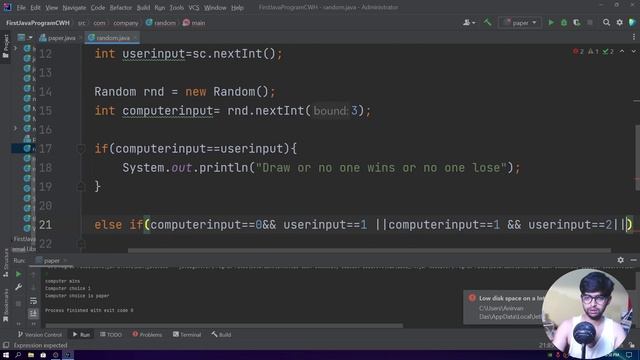
Task: Click the Stop square in the top toolbar
Action: tap(590, 23)
